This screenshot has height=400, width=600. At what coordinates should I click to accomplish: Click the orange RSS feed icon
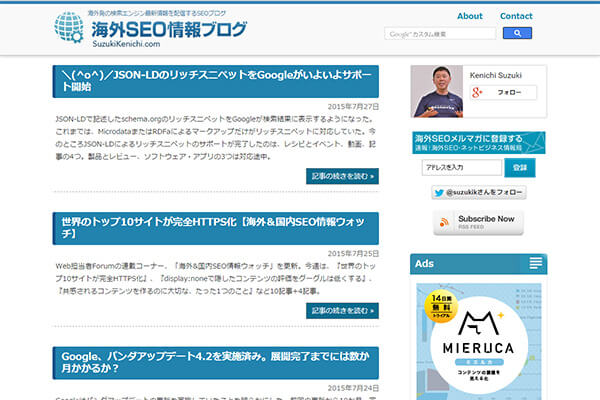[x=444, y=222]
